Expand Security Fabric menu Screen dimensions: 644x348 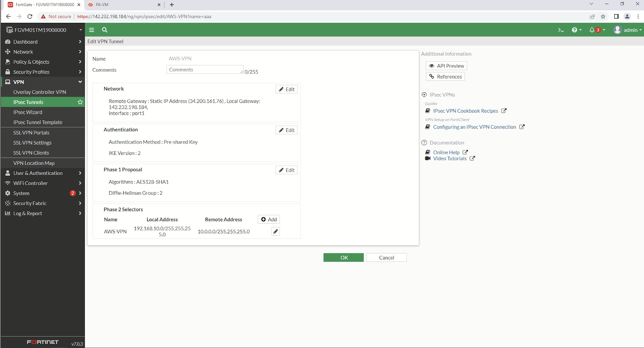point(43,203)
